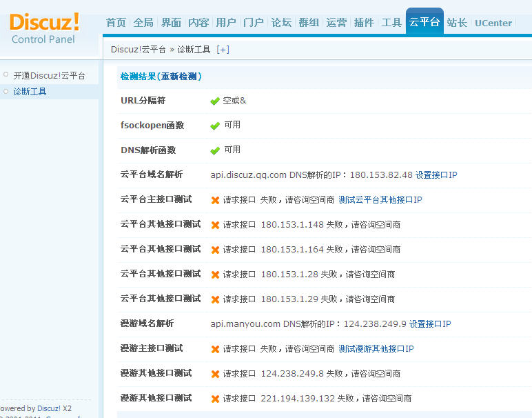The image size is (532, 418).
Task: Click green check icon for fsockopen函数
Action: click(215, 126)
